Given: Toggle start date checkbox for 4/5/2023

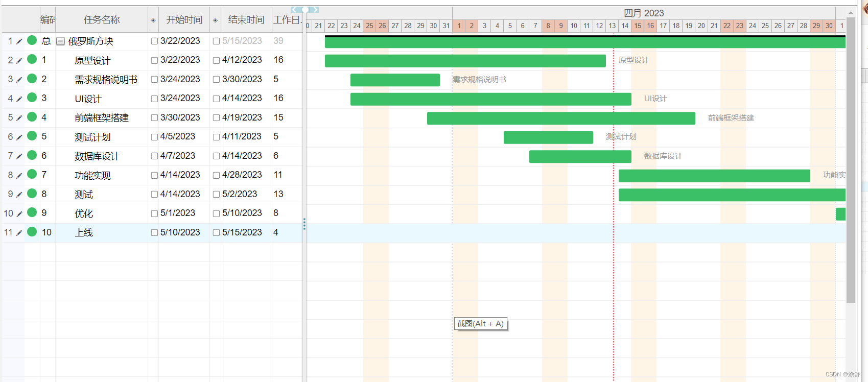Looking at the screenshot, I should [154, 137].
